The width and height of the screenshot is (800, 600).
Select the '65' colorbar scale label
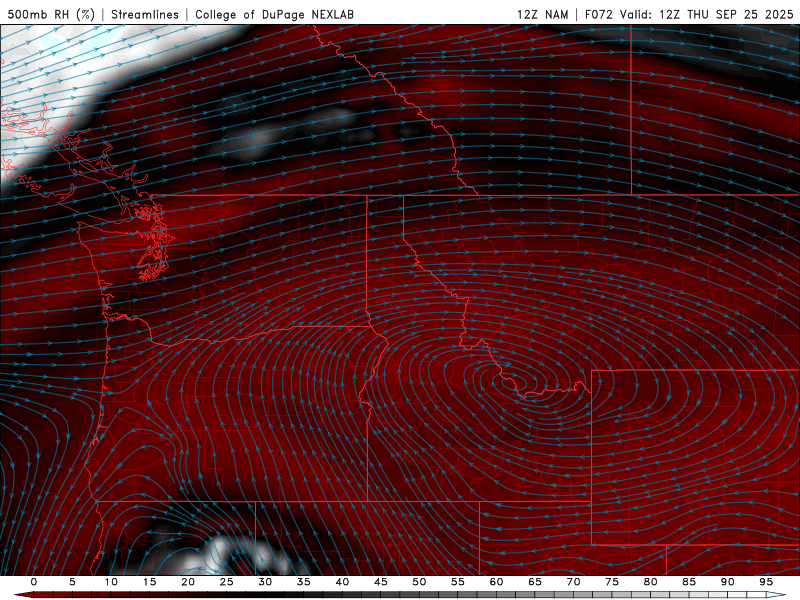click(x=535, y=582)
